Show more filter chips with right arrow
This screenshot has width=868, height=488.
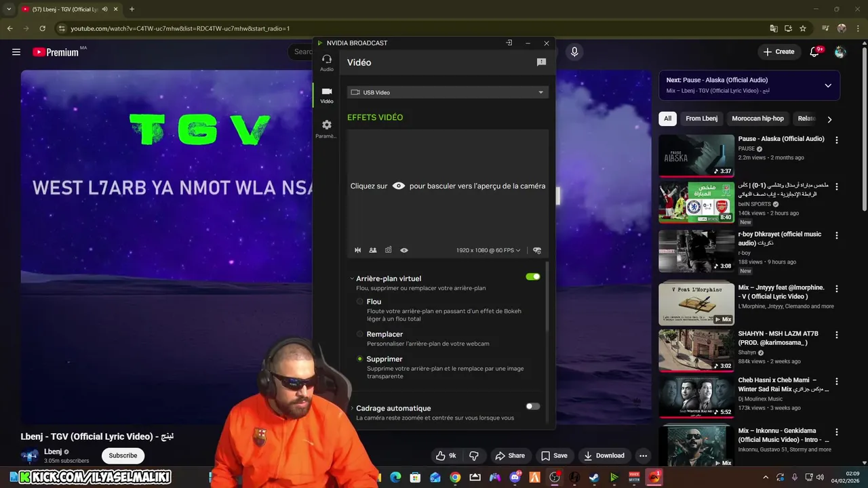tap(829, 119)
